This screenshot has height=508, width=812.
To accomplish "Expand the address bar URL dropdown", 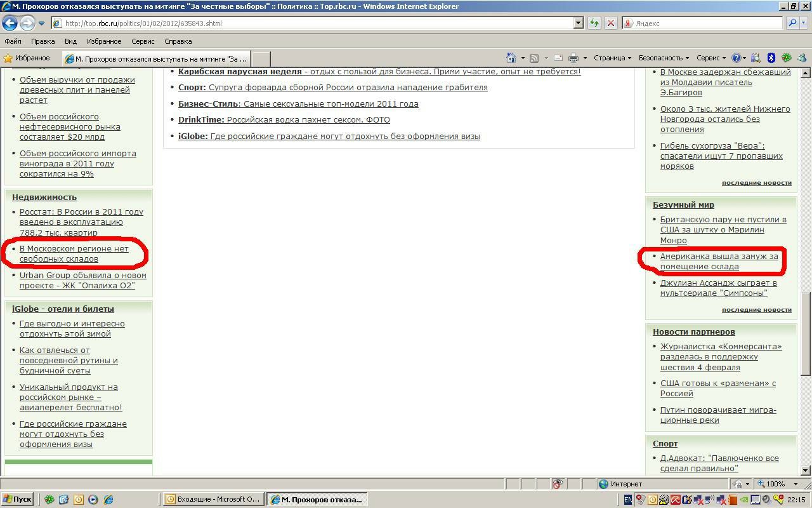I will click(x=578, y=23).
